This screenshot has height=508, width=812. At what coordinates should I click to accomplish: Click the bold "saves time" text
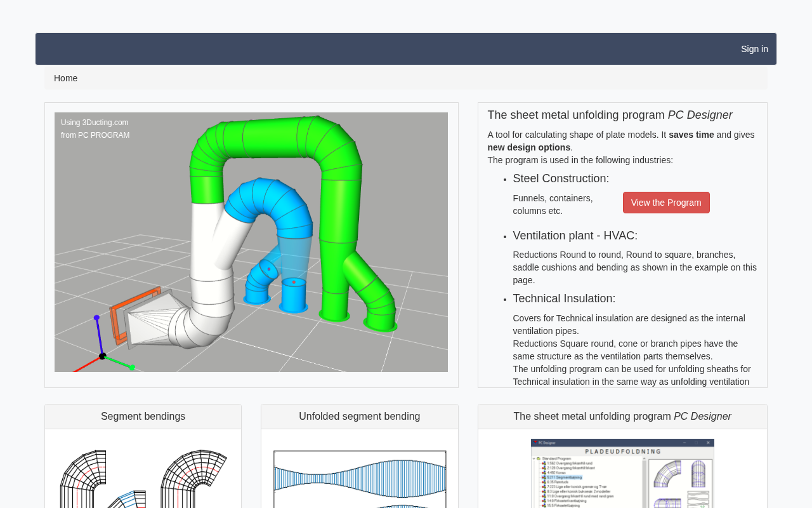[691, 135]
